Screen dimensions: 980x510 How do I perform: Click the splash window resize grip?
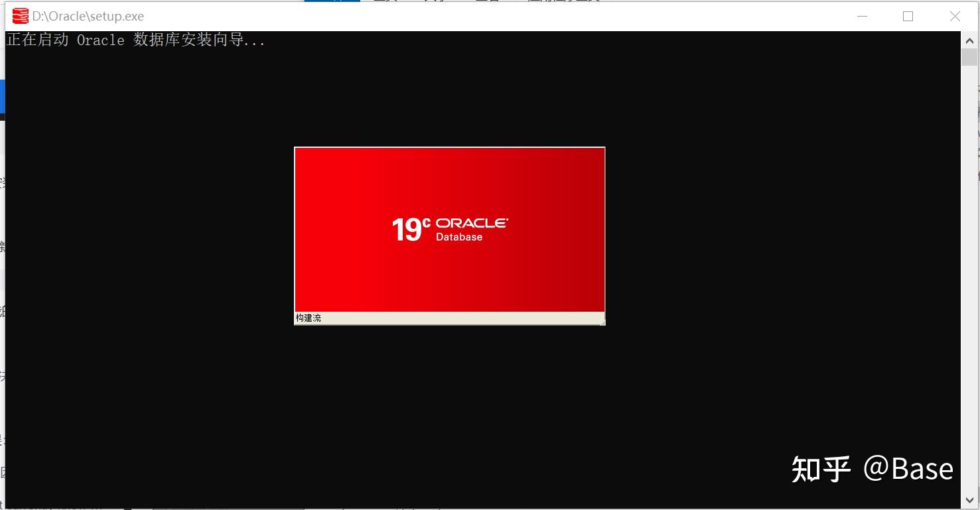602,322
